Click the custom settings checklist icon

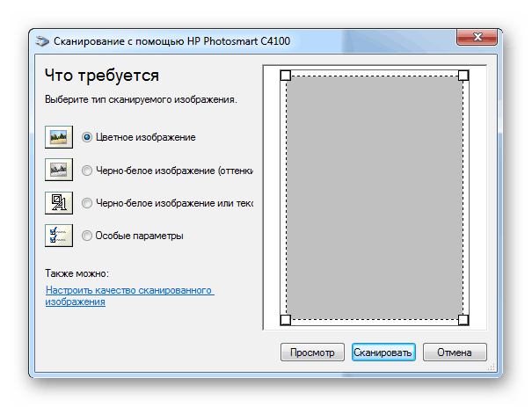[x=58, y=235]
